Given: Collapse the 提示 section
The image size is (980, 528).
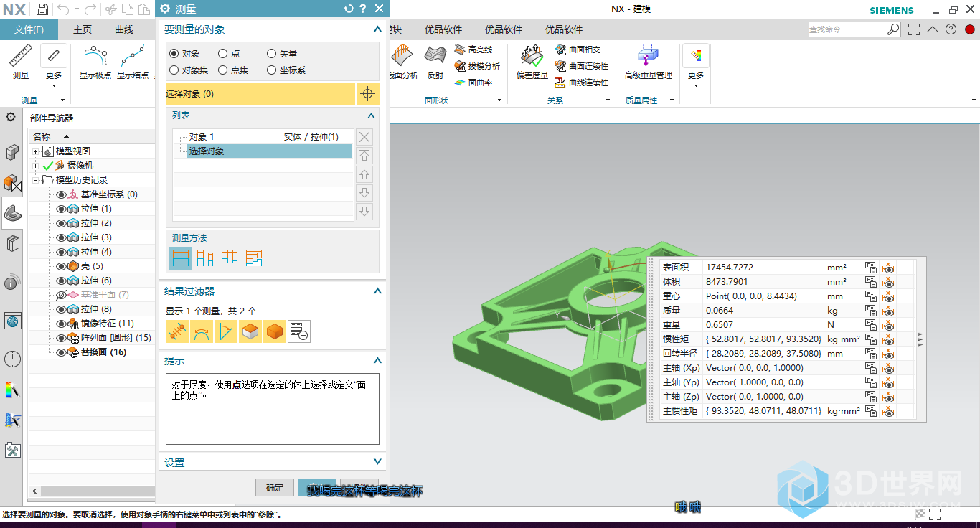Looking at the screenshot, I should 377,361.
